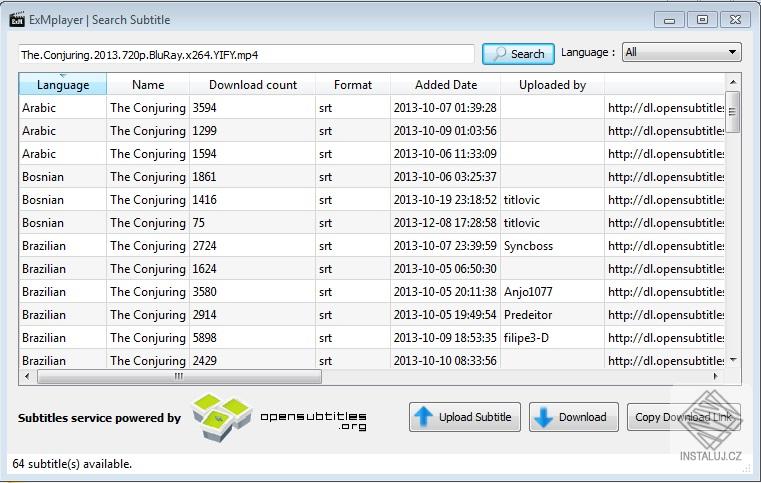The height and width of the screenshot is (483, 761).
Task: Select the Brazilian row uploaded by Anjo1077
Action: click(372, 292)
